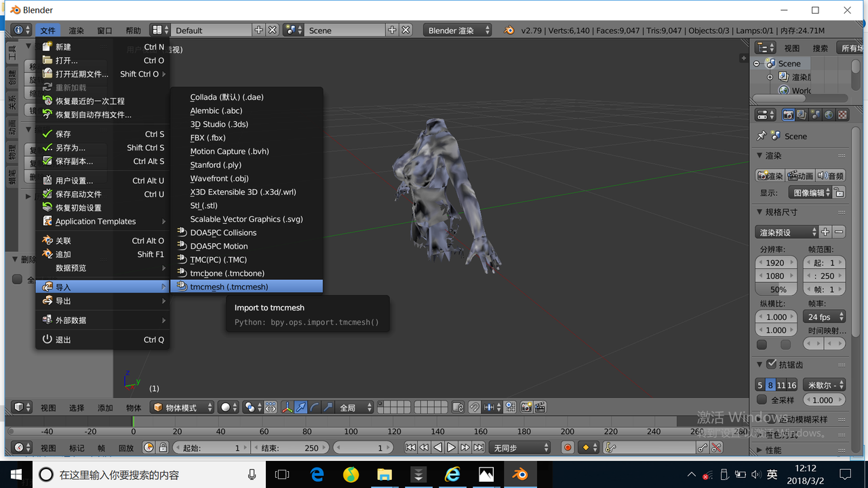This screenshot has width=868, height=488.
Task: Toggle the auto keyframe record button
Action: coord(568,447)
